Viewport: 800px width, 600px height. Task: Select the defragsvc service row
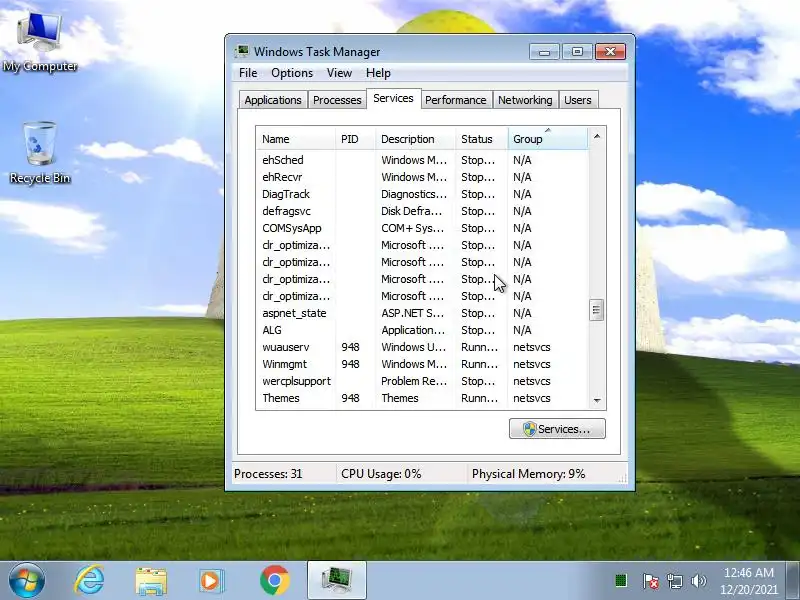[x=422, y=211]
